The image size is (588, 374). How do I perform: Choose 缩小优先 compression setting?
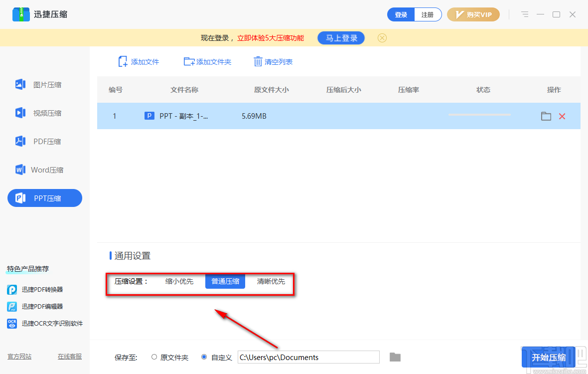pos(179,281)
